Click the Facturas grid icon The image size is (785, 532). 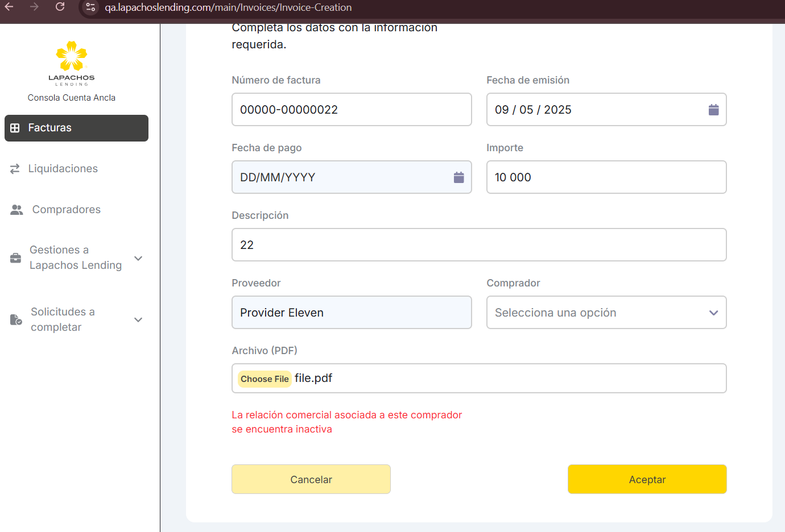point(15,128)
